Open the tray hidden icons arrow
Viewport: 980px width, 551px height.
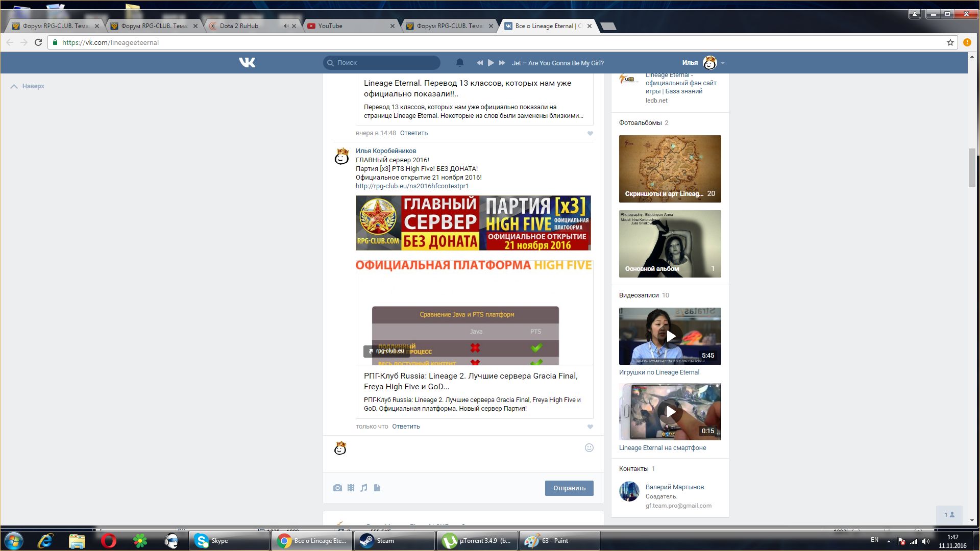(889, 541)
